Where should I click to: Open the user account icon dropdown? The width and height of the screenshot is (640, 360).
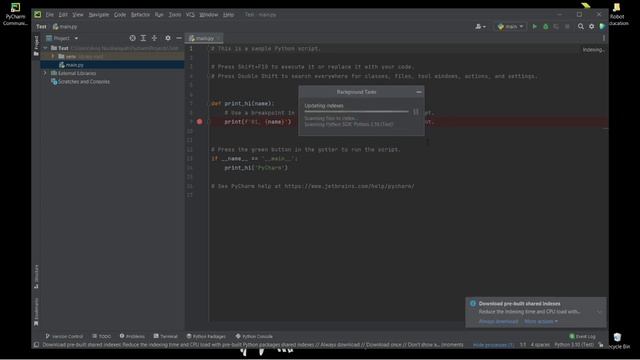click(480, 27)
